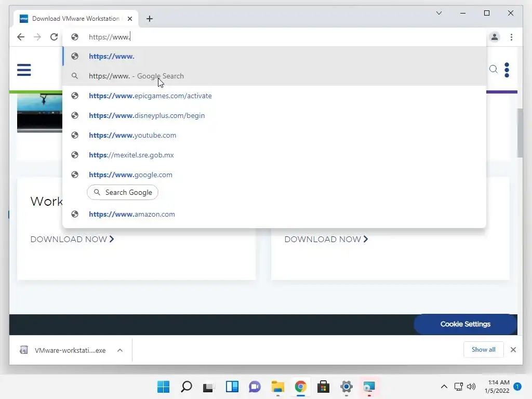The image size is (532, 399).
Task: Click the browser forward arrow
Action: point(37,37)
